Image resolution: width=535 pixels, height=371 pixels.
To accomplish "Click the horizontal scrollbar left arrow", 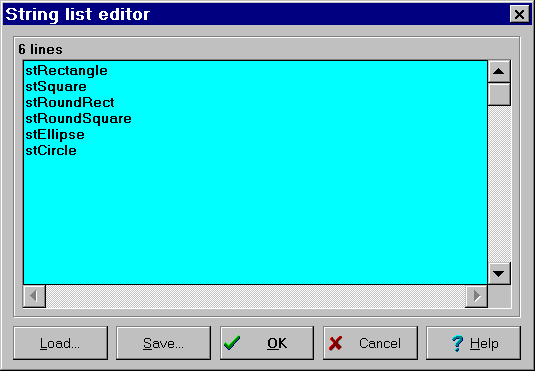I will click(x=34, y=296).
